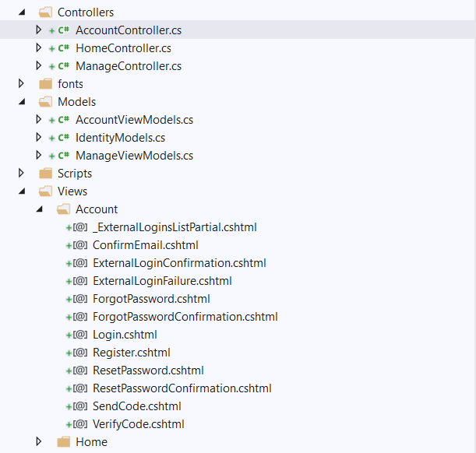
Task: Click the C# icon beside HomeController.cs
Action: click(63, 48)
